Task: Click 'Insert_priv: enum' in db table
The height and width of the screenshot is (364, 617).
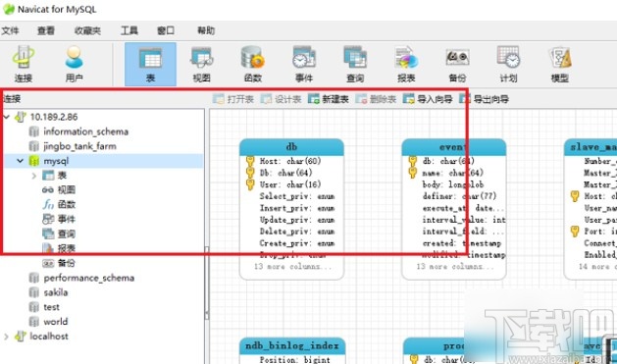Action: pyautogui.click(x=297, y=208)
